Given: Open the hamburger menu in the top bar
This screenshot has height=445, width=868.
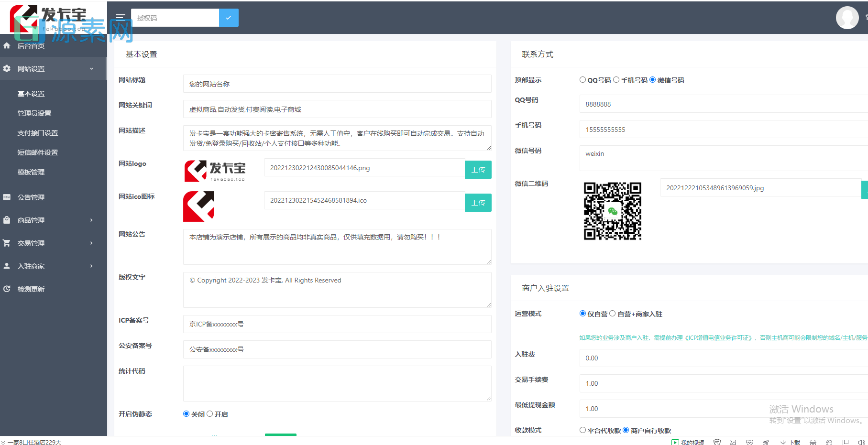Looking at the screenshot, I should 120,16.
